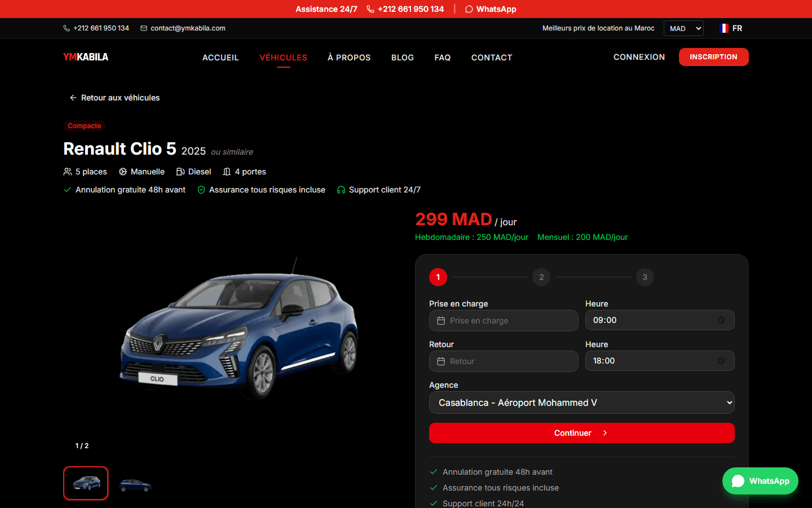Click the calendar icon in the Retour field
This screenshot has height=508, width=812.
click(441, 361)
